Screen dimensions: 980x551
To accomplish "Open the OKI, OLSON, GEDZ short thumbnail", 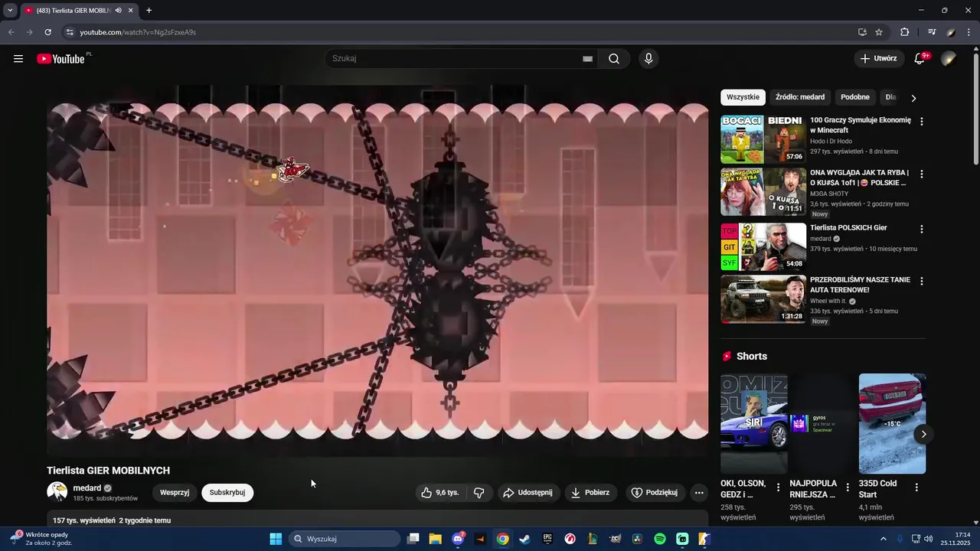I will (x=754, y=424).
